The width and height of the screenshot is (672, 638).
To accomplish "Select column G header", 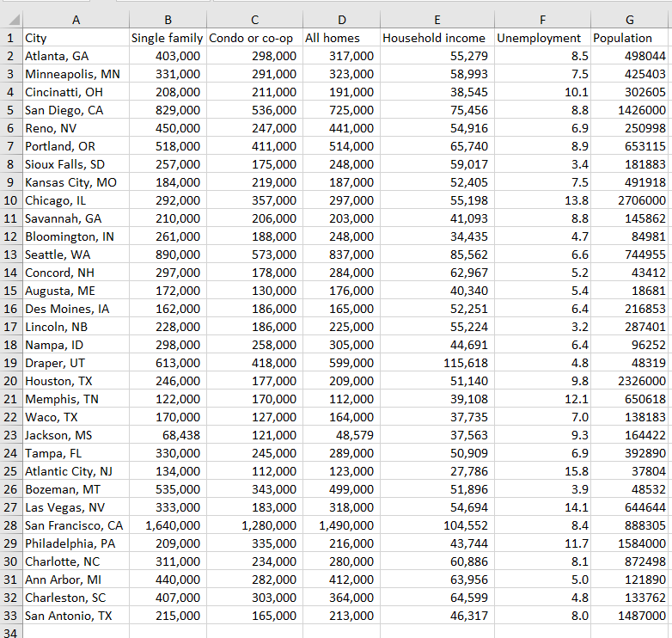I will click(629, 20).
